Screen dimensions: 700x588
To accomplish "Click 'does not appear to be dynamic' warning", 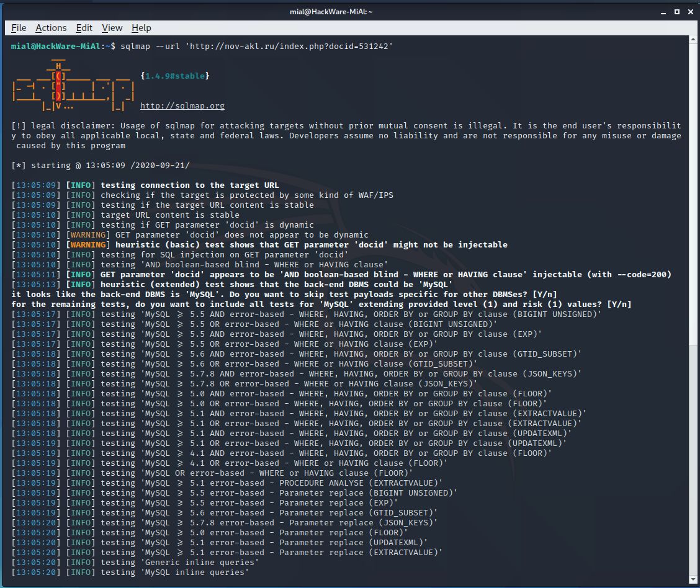I will pyautogui.click(x=190, y=234).
